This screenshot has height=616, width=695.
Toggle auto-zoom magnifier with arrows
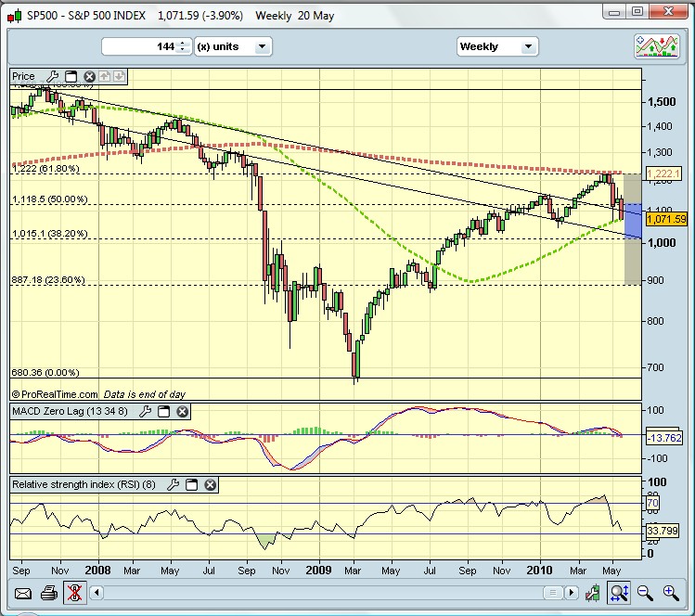(x=619, y=593)
